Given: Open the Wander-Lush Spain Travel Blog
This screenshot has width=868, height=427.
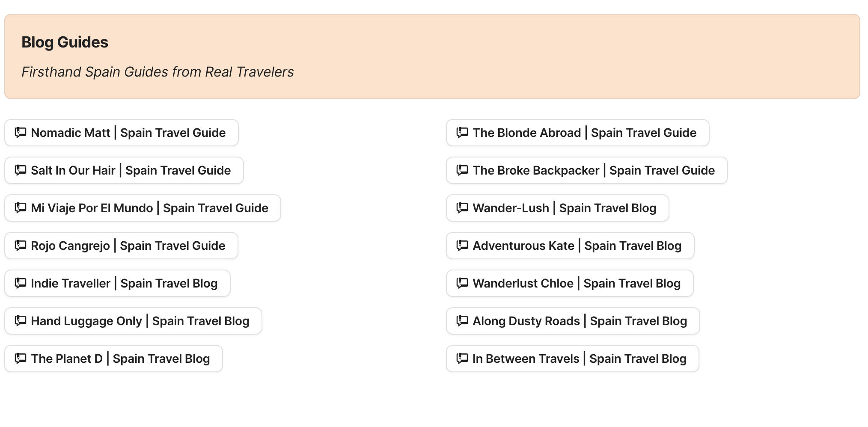Looking at the screenshot, I should tap(557, 208).
